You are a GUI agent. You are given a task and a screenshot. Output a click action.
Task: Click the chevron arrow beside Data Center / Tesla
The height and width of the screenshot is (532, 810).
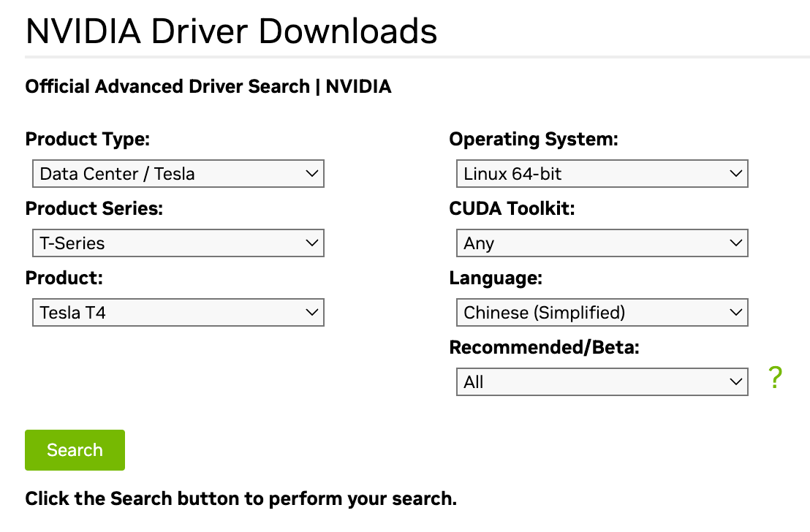tap(312, 174)
